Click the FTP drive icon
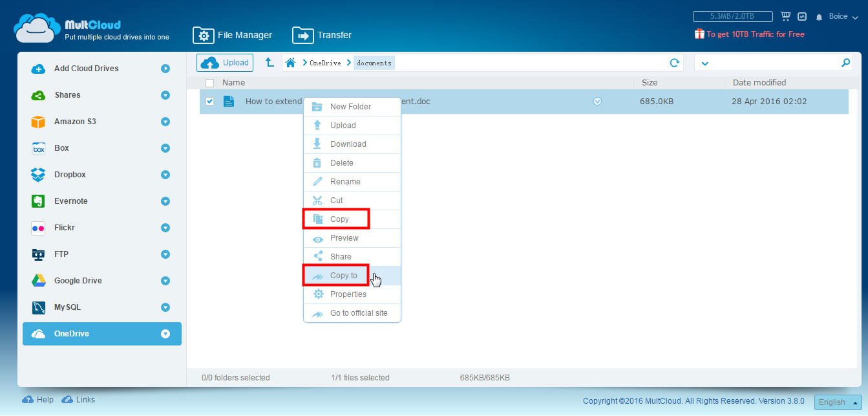The height and width of the screenshot is (416, 868). (x=38, y=254)
